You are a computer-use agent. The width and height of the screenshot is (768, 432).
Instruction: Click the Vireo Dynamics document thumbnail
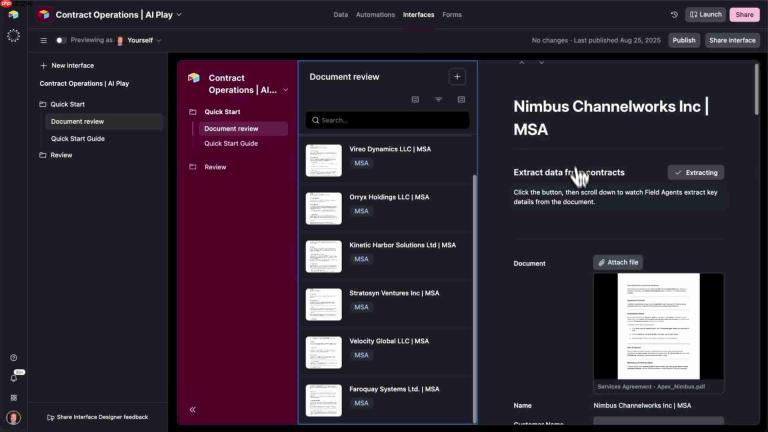(324, 160)
